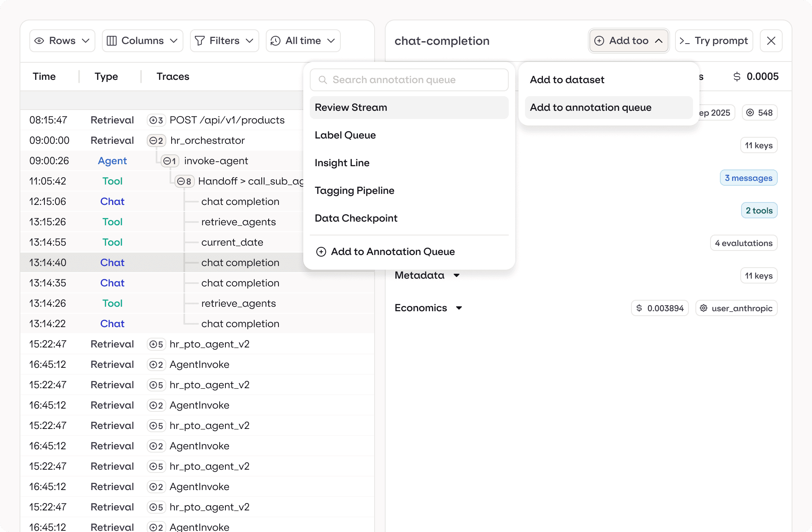Collapse the invoke-agent tree node
The height and width of the screenshot is (532, 812).
170,161
